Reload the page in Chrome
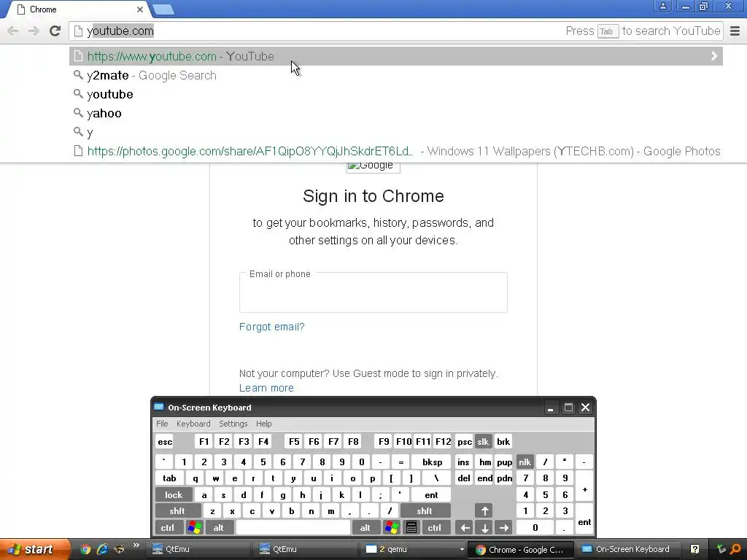The height and width of the screenshot is (560, 747). [55, 31]
